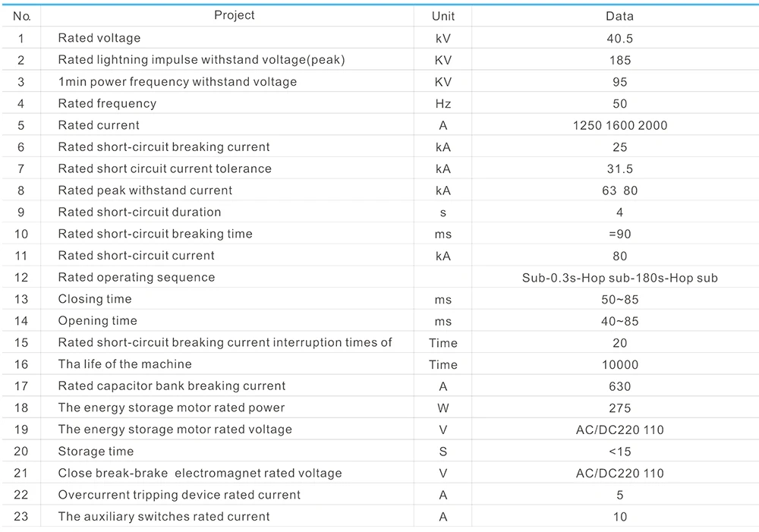The width and height of the screenshot is (759, 532).
Task: Select "Tha life of the machine" text
Action: point(124,364)
